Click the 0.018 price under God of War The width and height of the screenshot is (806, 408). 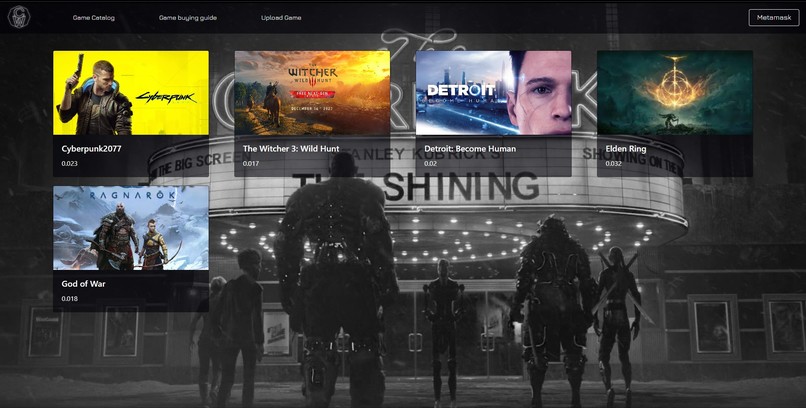(69, 299)
